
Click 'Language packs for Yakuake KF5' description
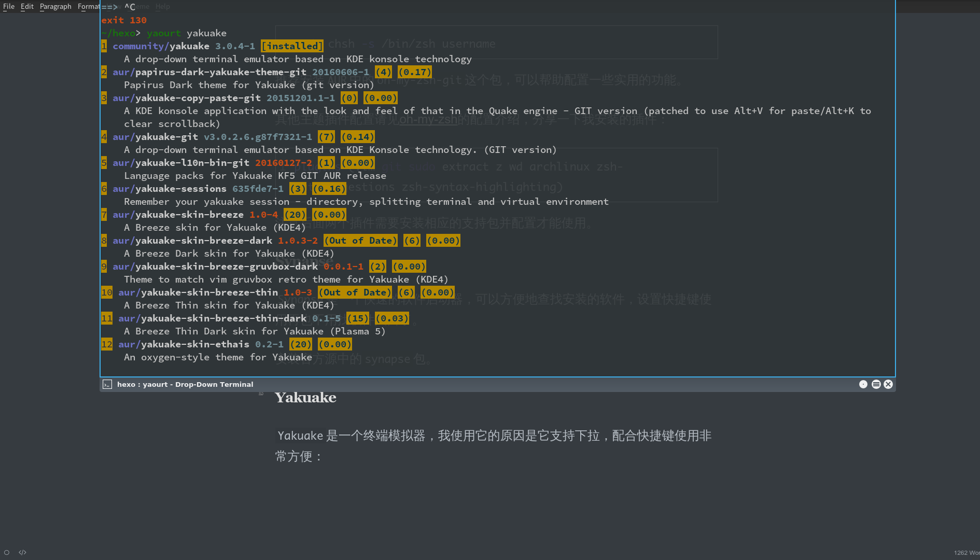255,176
